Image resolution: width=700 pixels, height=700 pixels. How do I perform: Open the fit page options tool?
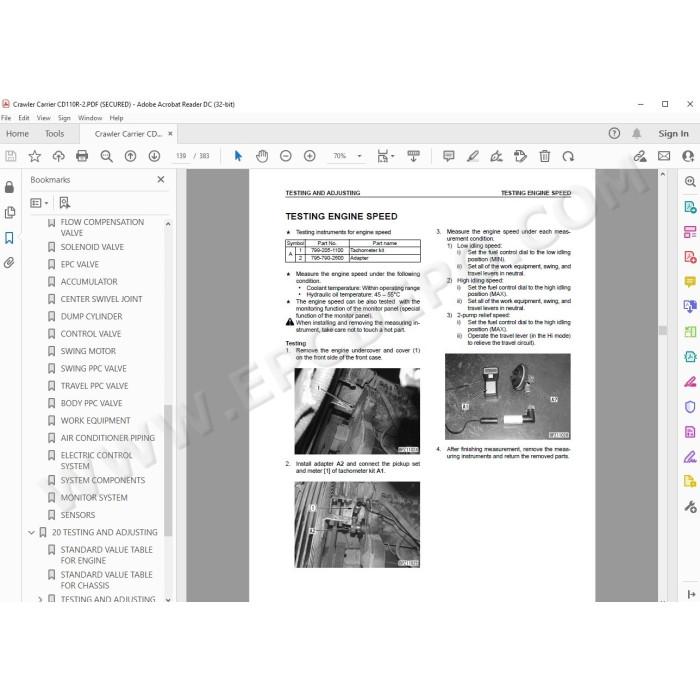tap(385, 156)
